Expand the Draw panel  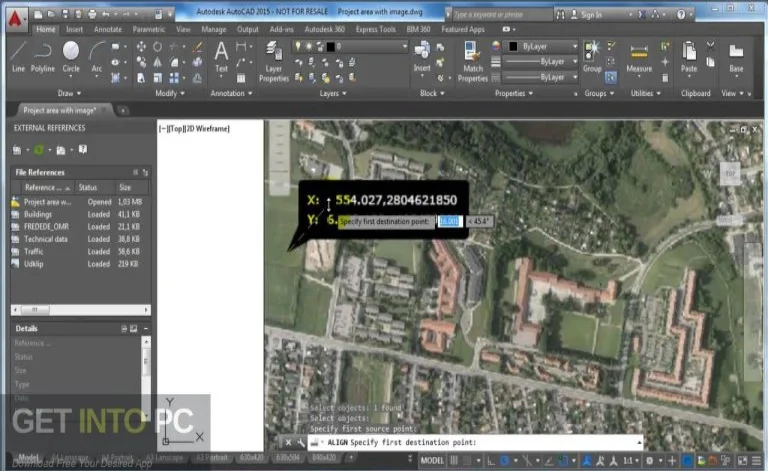pyautogui.click(x=70, y=93)
